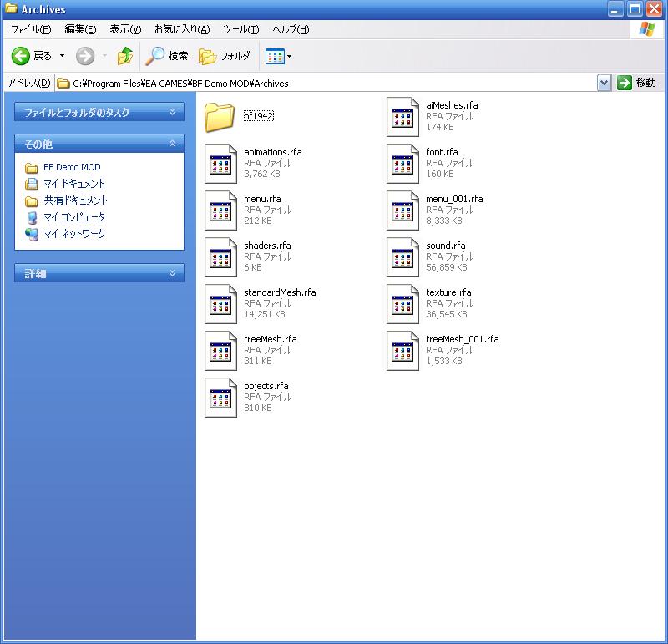Click the objects.rfa file name
The image size is (668, 644).
pyautogui.click(x=266, y=387)
